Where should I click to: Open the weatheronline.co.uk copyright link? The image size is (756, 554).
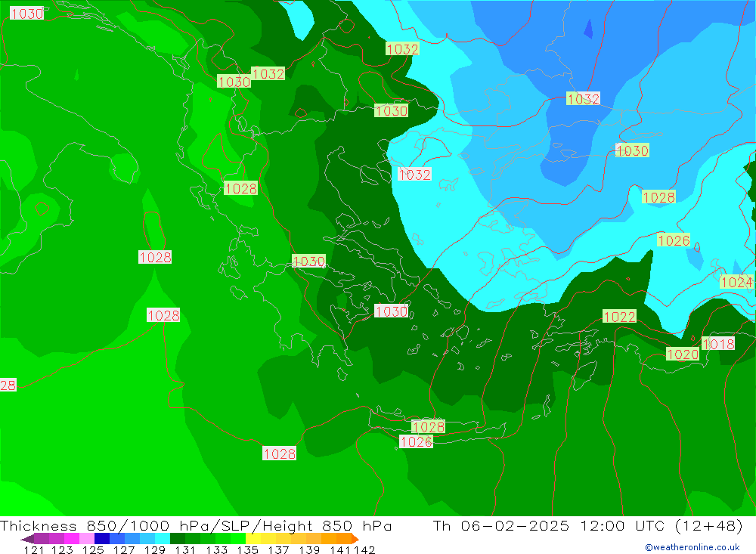pyautogui.click(x=692, y=547)
